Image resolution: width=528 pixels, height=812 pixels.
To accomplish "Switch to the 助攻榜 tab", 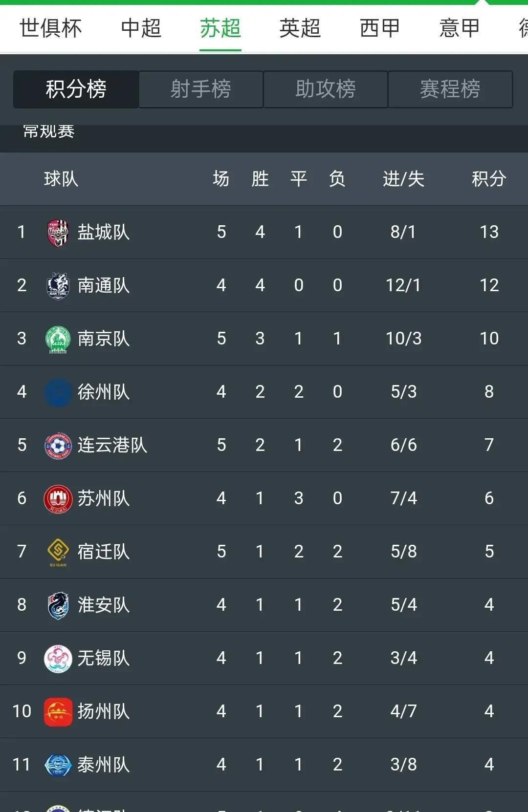I will 326,89.
